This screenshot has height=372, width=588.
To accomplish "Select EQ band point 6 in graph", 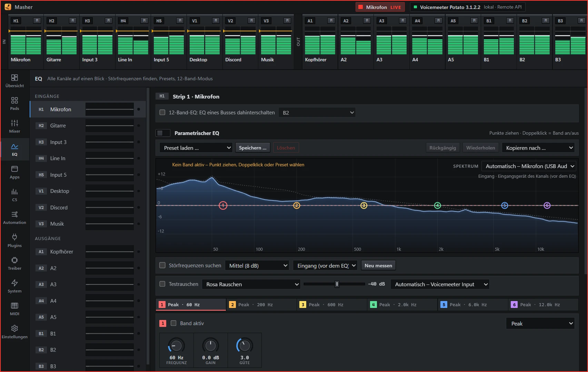I will point(547,205).
